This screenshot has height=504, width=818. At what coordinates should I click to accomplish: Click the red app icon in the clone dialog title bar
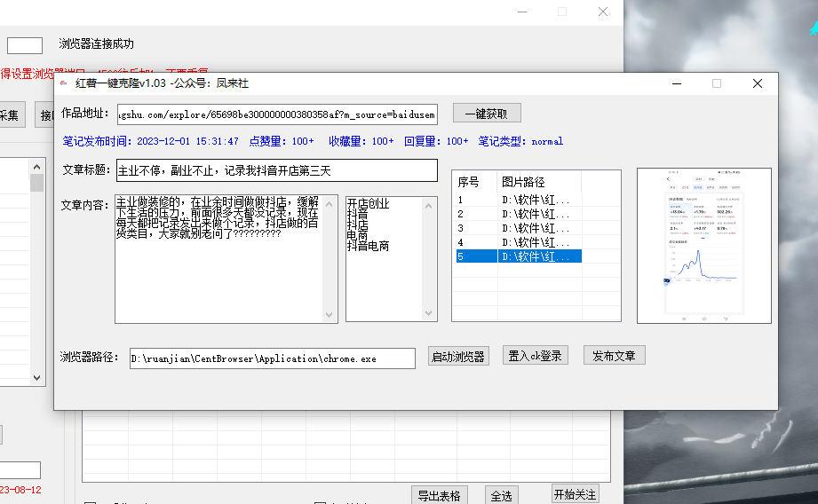pyautogui.click(x=62, y=83)
